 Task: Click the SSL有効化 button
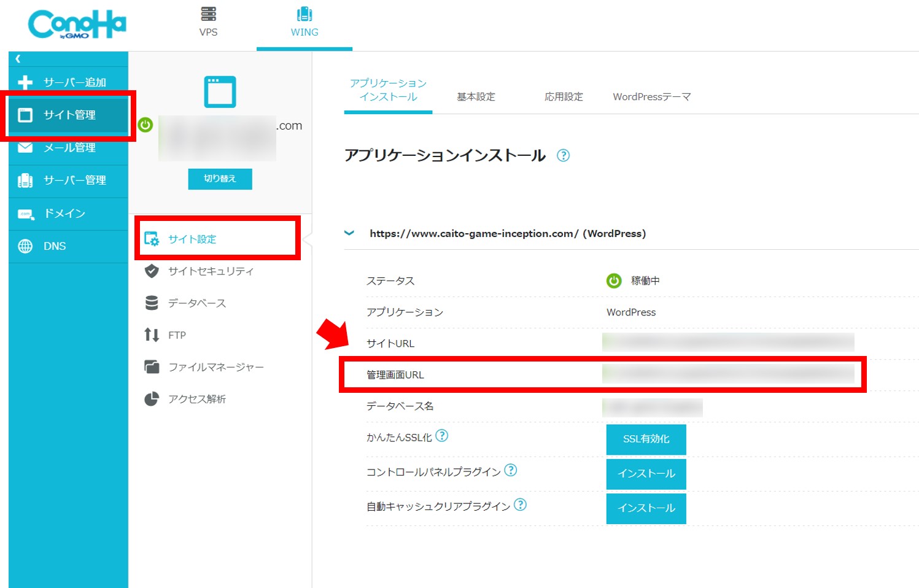[x=646, y=439]
